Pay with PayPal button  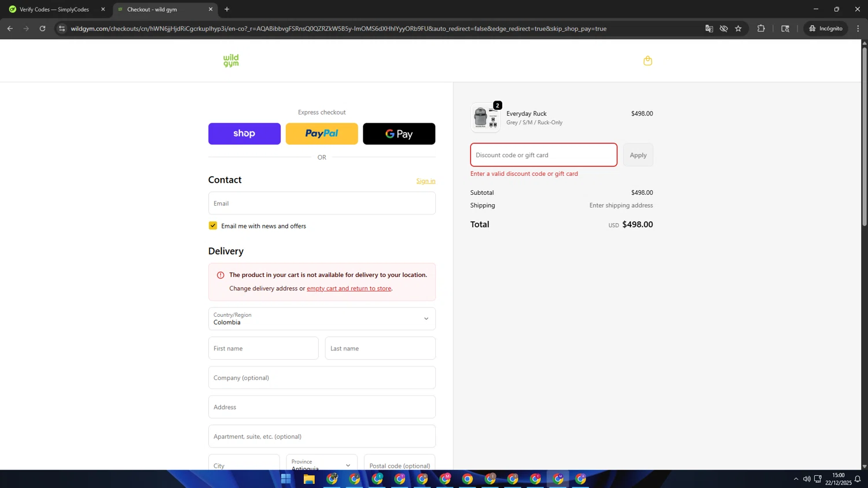pyautogui.click(x=322, y=134)
